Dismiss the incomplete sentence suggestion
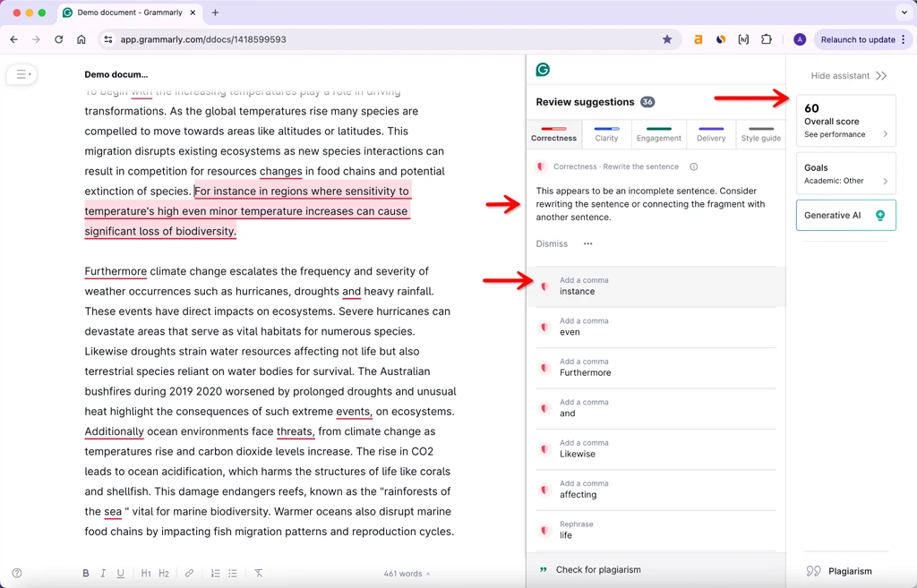The height and width of the screenshot is (588, 917). click(x=552, y=243)
